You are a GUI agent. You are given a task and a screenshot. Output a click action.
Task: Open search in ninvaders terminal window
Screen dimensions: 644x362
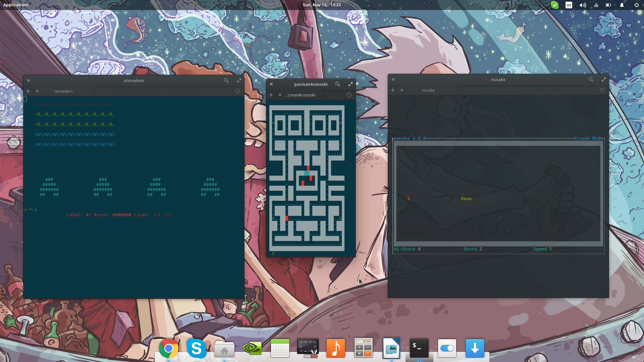pyautogui.click(x=226, y=80)
